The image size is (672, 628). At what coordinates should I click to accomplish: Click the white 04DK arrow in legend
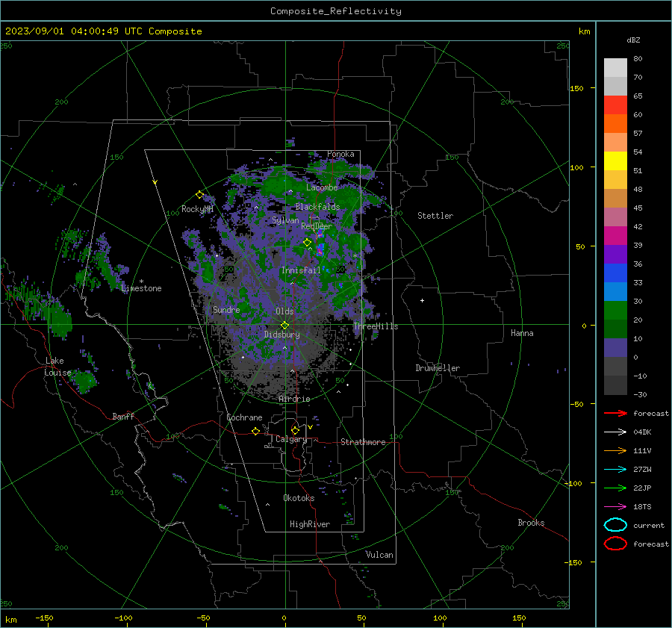615,432
